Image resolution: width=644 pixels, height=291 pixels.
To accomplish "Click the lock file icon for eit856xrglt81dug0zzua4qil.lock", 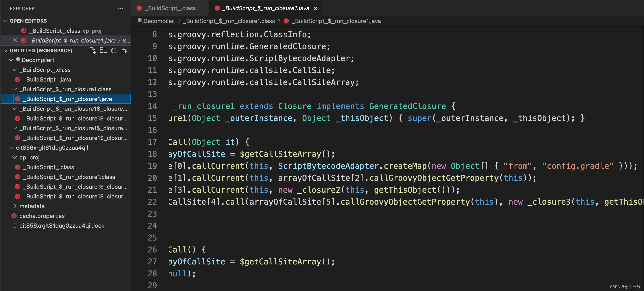I will tap(15, 226).
